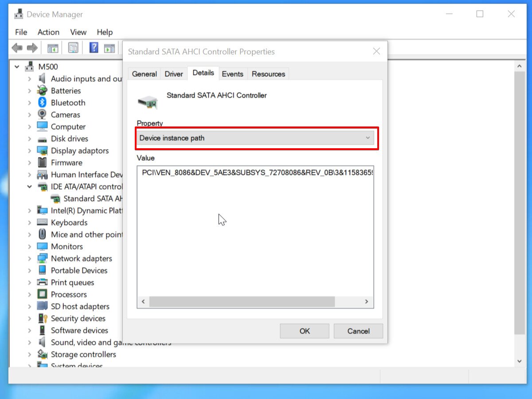Select the Security devices icon

(41, 318)
